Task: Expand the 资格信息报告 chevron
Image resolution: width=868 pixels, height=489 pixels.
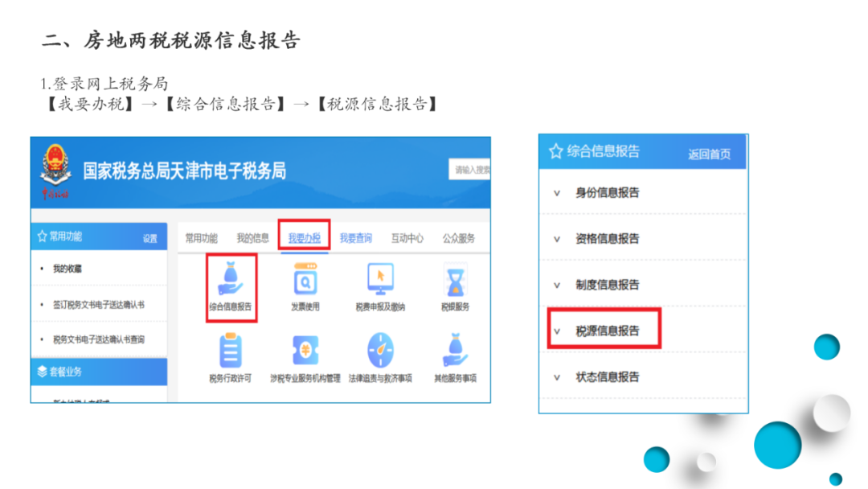Action: 557,239
